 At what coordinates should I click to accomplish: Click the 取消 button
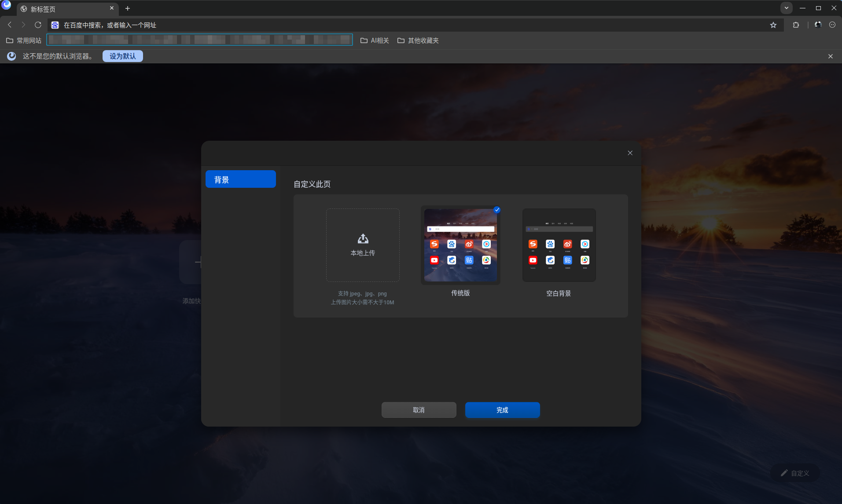coord(419,410)
